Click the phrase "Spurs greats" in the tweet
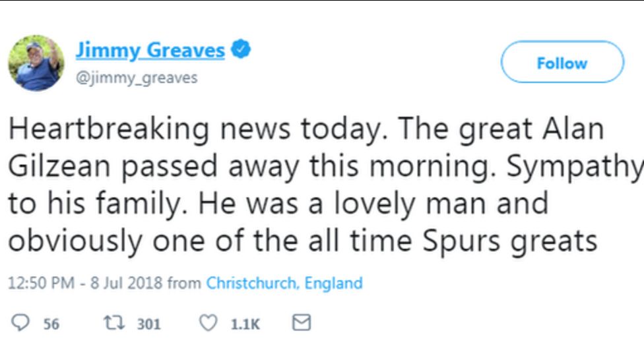The width and height of the screenshot is (644, 362). [x=507, y=242]
